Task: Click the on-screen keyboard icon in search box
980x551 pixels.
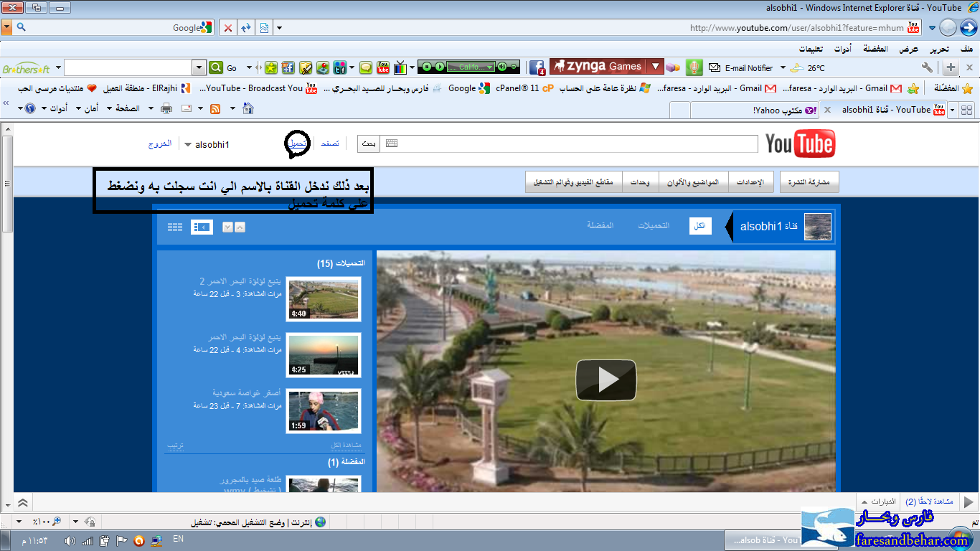Action: (x=390, y=143)
